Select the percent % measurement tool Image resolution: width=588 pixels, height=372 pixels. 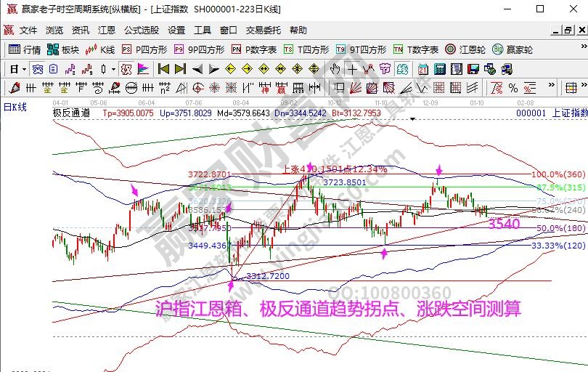pos(513,88)
